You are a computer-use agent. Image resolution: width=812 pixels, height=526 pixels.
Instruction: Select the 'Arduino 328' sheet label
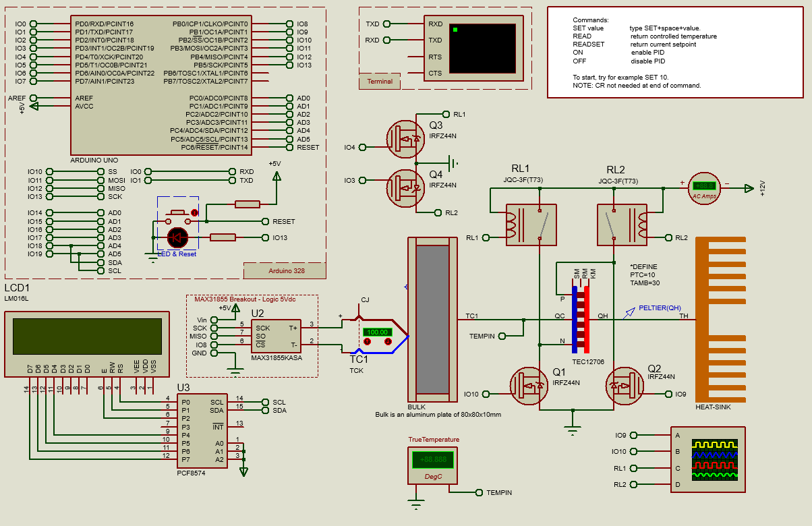284,270
